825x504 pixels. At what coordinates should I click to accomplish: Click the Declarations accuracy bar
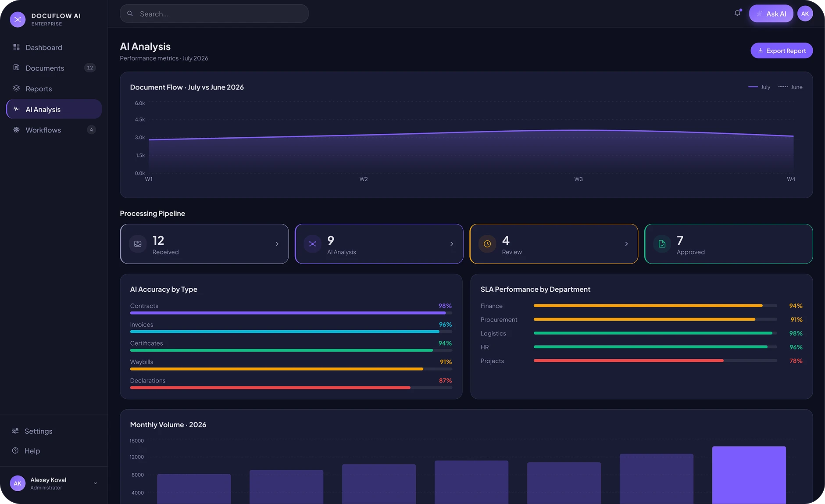(x=291, y=388)
